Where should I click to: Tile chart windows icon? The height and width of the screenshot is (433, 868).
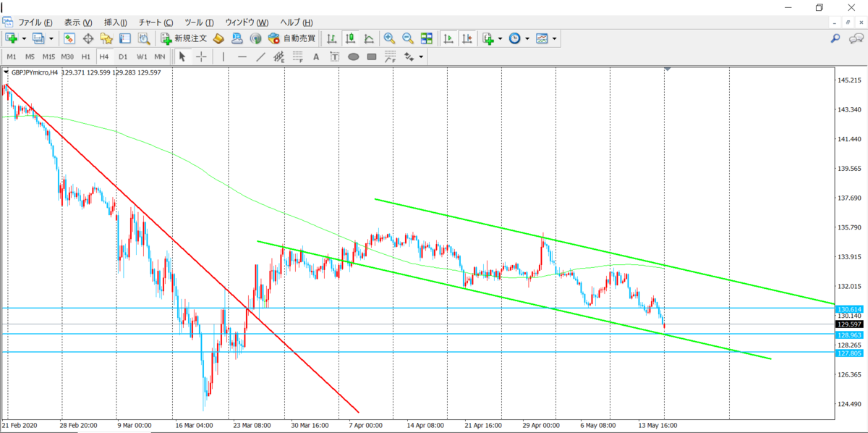tap(427, 38)
